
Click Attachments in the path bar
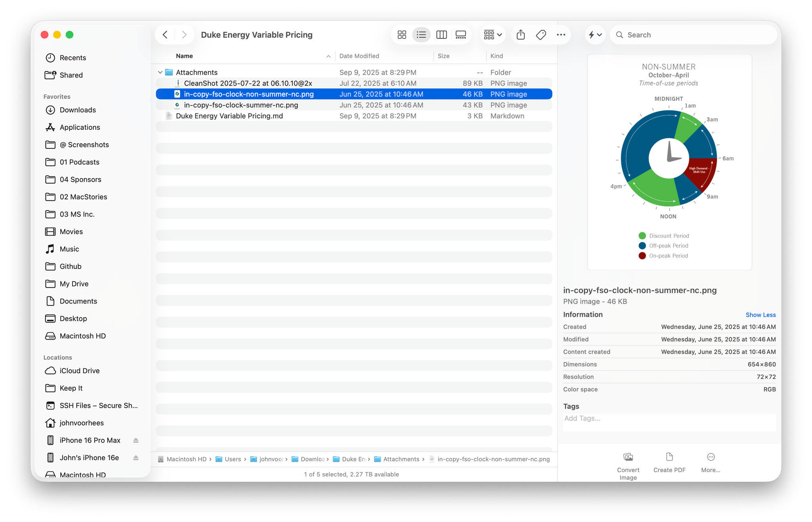[396, 459]
